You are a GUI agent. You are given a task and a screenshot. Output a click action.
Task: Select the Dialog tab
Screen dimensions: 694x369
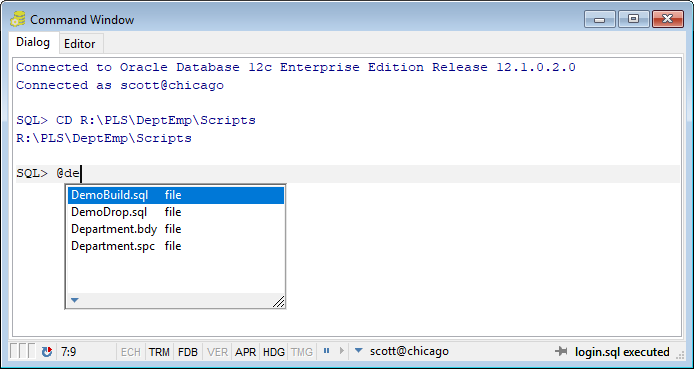(33, 42)
